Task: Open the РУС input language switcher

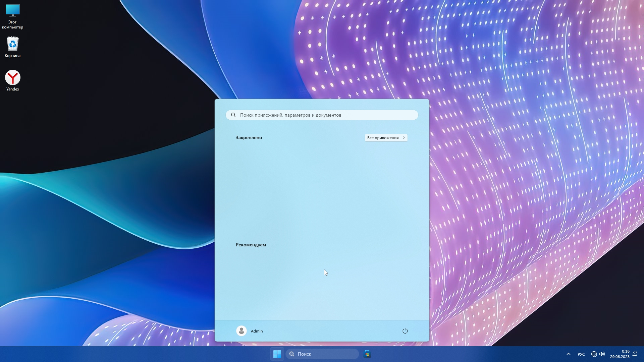Action: pos(581,354)
